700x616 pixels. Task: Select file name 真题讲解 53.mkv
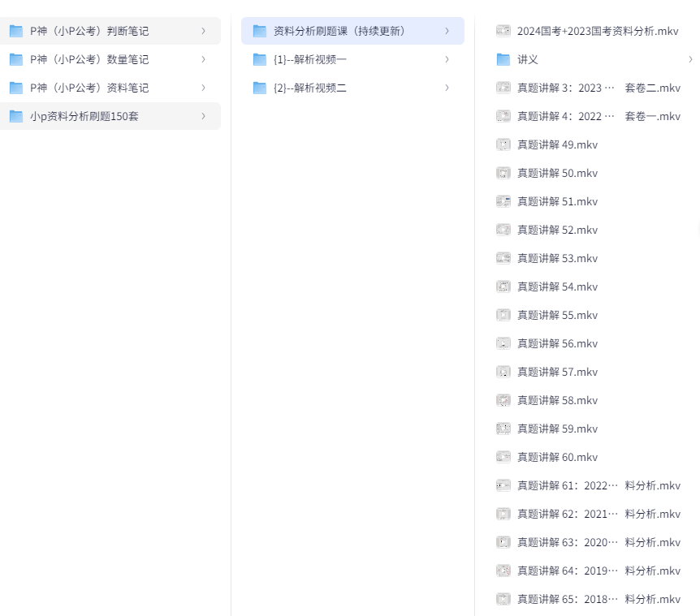tap(558, 258)
